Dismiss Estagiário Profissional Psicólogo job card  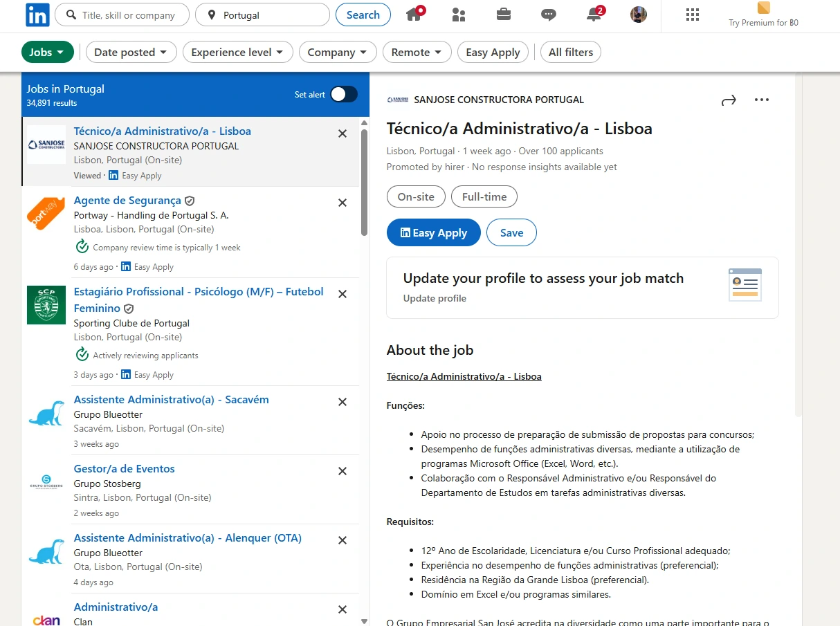343,294
